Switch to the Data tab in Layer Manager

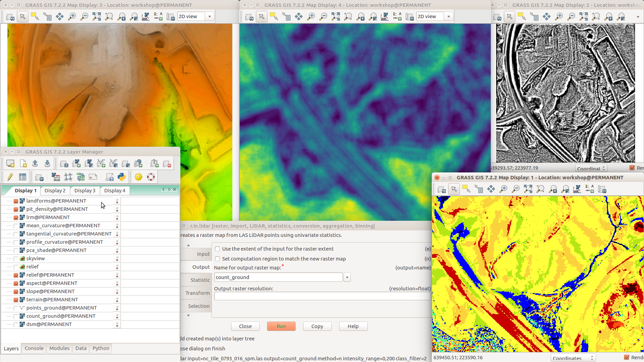click(81, 348)
